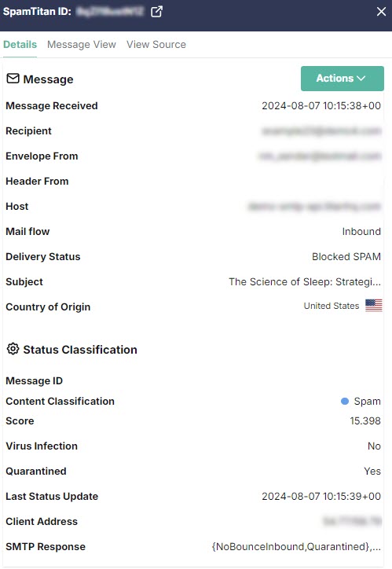Click the score value 15.398
The height and width of the screenshot is (569, 392).
365,421
